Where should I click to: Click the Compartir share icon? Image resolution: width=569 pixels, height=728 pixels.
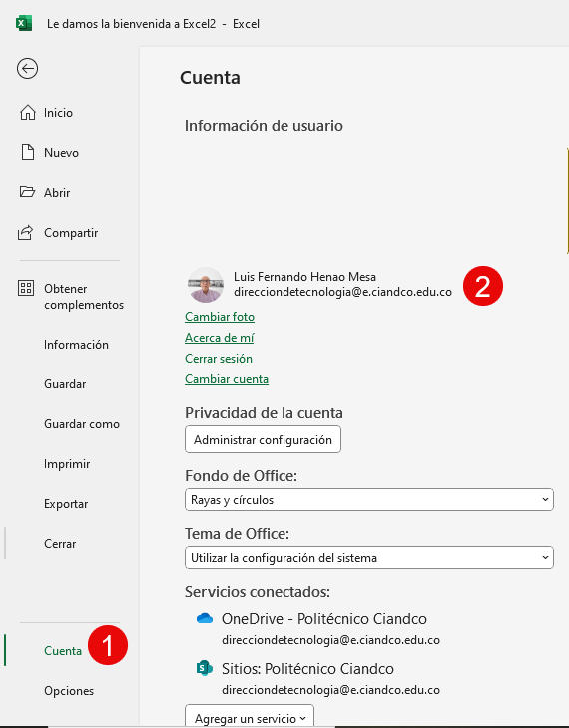coord(26,232)
